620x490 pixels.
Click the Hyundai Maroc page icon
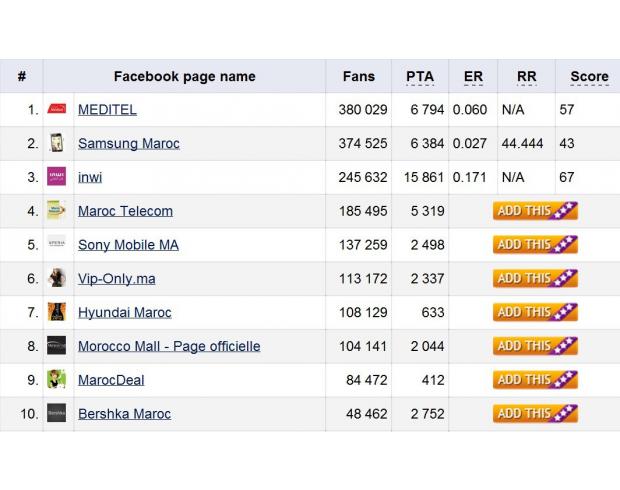57,312
